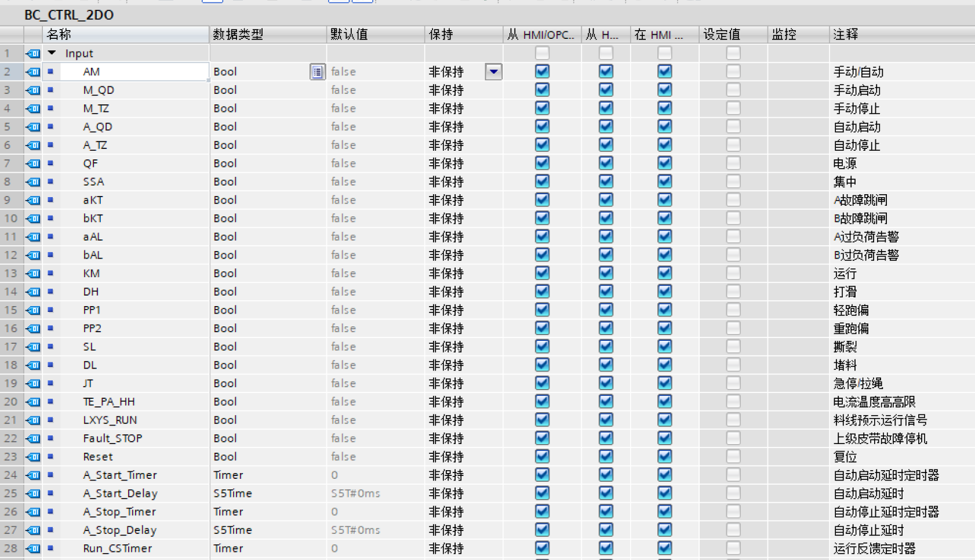This screenshot has width=975, height=560.
Task: Click the 名称 column header
Action: (x=125, y=35)
